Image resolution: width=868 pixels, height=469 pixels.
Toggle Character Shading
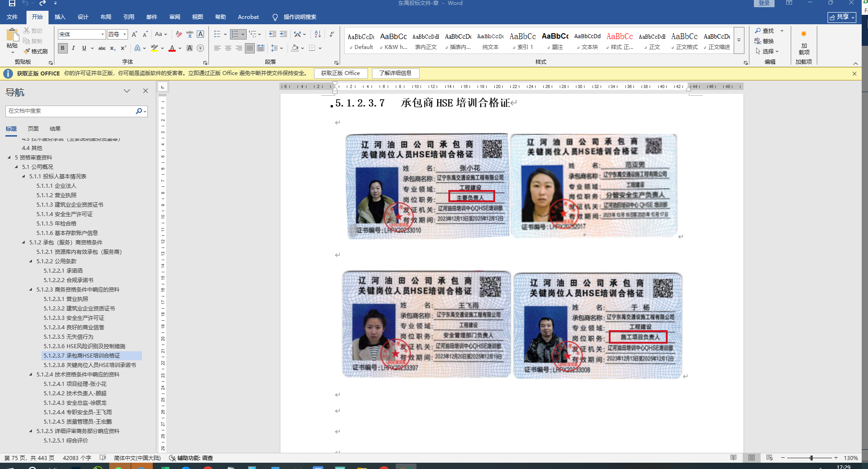[190, 48]
